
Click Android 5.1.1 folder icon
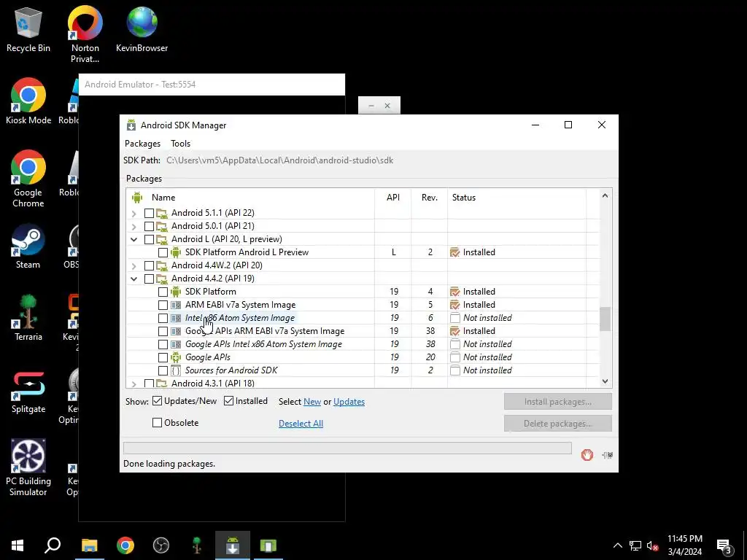coord(163,213)
